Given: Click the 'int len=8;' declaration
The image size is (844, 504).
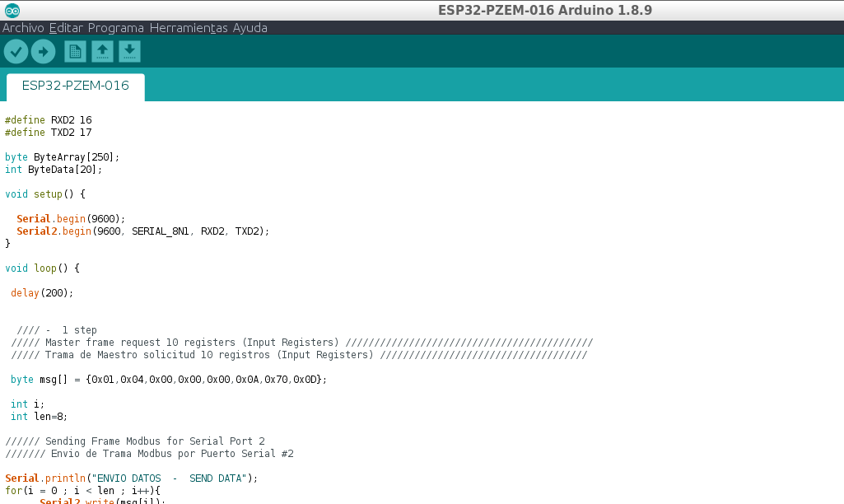Looking at the screenshot, I should coord(39,417).
